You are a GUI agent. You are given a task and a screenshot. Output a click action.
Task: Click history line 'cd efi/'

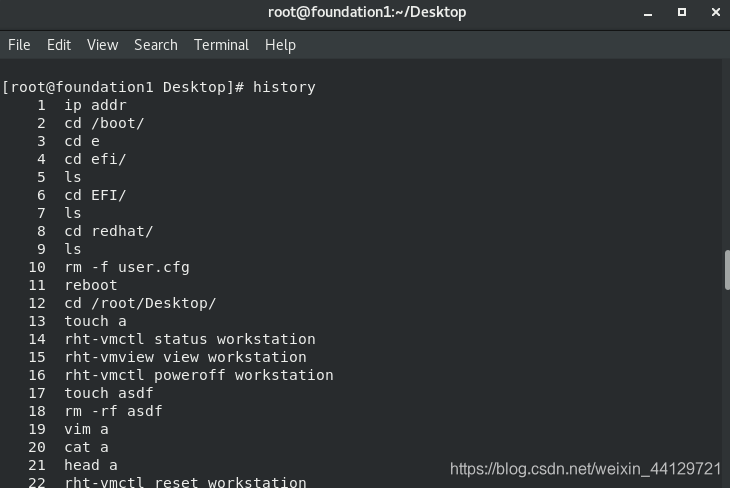tap(95, 159)
